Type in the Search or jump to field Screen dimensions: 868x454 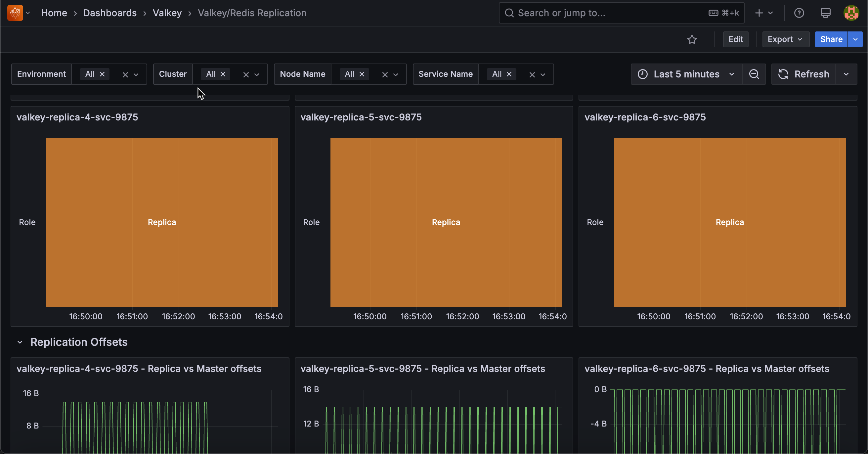click(x=590, y=13)
